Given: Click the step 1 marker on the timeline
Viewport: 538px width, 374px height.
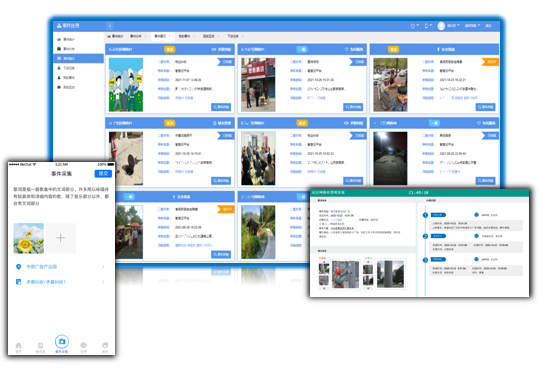Looking at the screenshot, I should pos(425,215).
